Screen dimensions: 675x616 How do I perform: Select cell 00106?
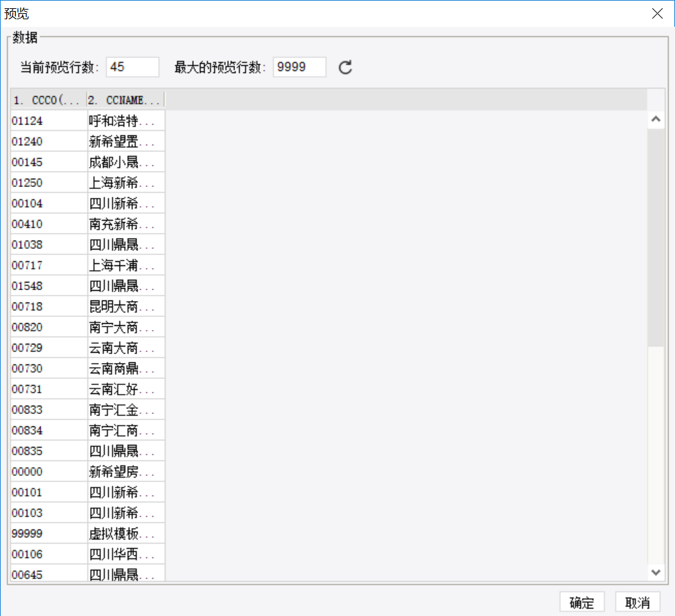(x=49, y=554)
